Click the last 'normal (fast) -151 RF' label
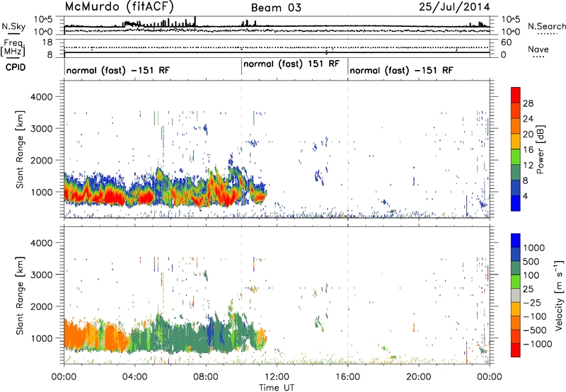This screenshot has height=392, width=566. click(x=401, y=70)
